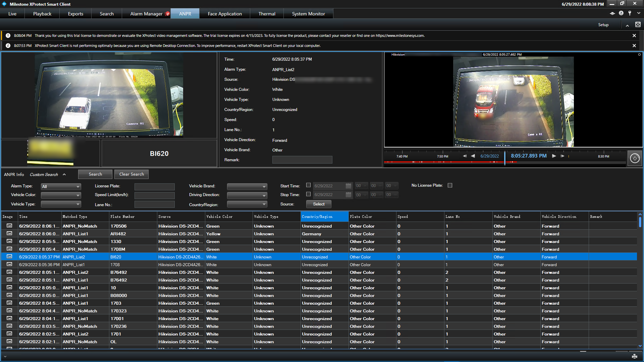The image size is (644, 362).
Task: Open Start Time calendar picker icon
Action: pyautogui.click(x=348, y=186)
